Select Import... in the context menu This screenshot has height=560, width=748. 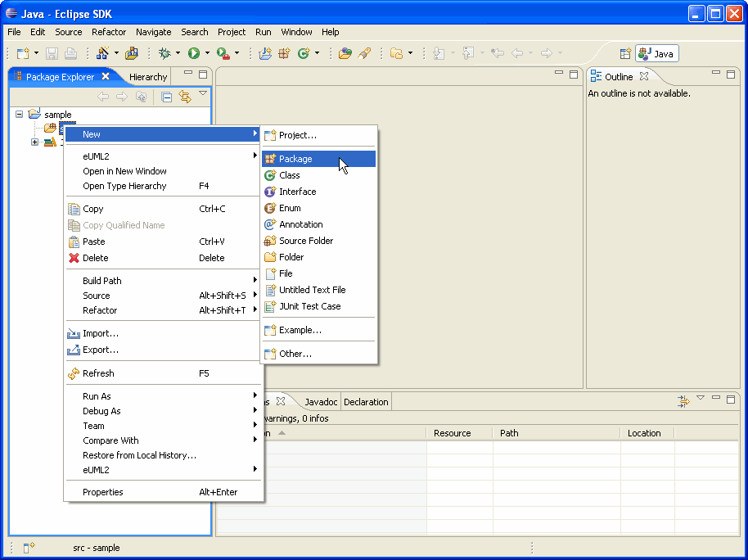[164, 333]
